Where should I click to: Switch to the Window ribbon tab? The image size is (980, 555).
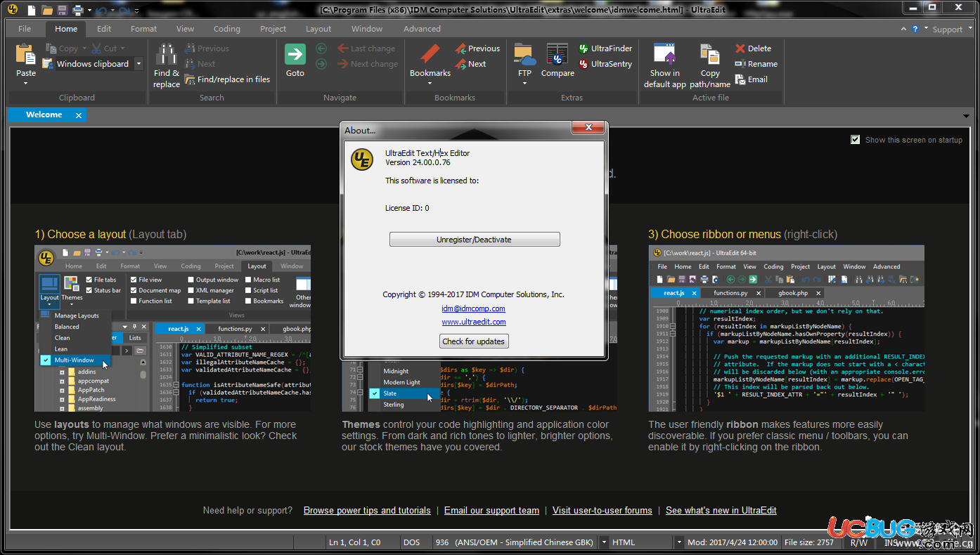coord(367,29)
